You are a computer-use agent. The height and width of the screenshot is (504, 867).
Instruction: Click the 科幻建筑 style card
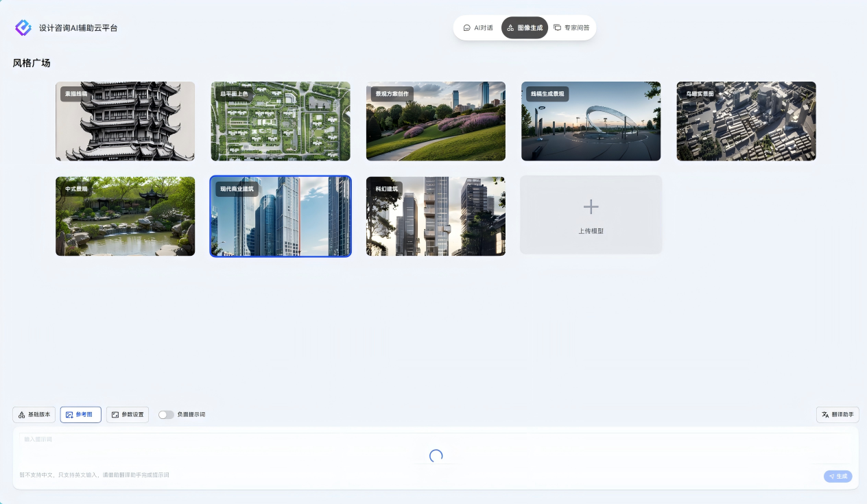pyautogui.click(x=436, y=216)
